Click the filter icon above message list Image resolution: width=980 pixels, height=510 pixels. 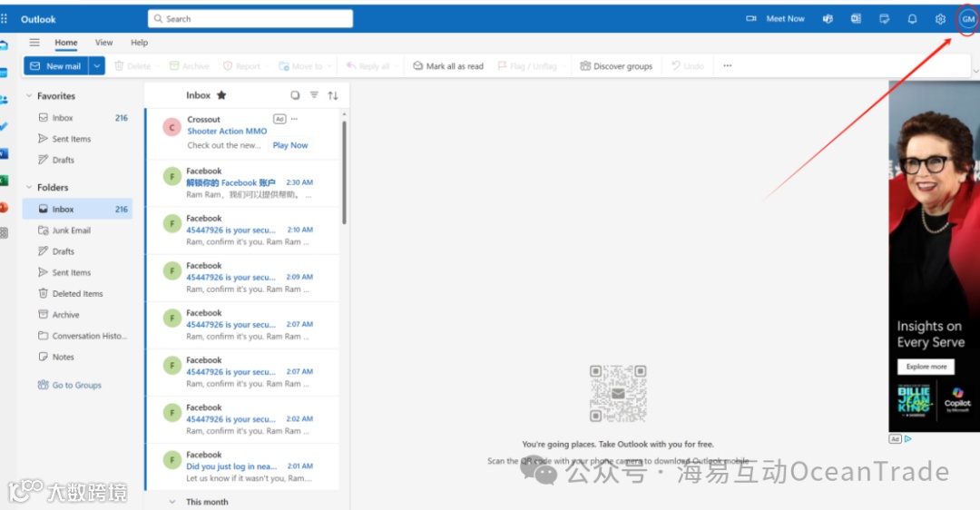click(x=314, y=95)
